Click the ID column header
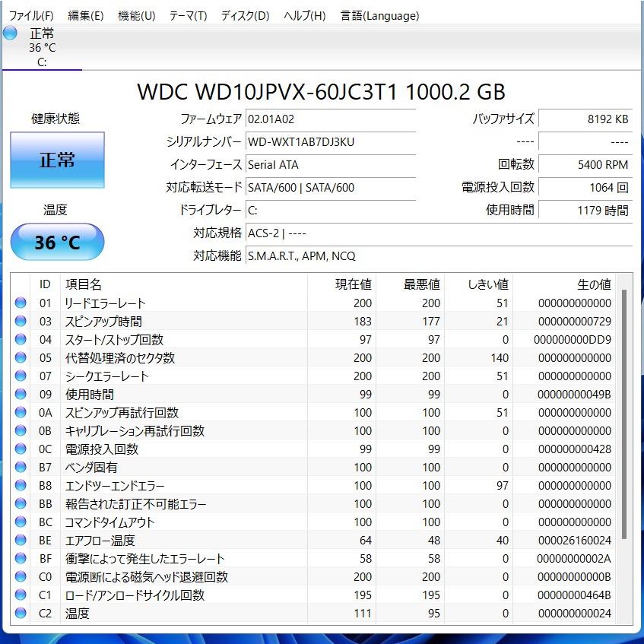 pos(45,284)
